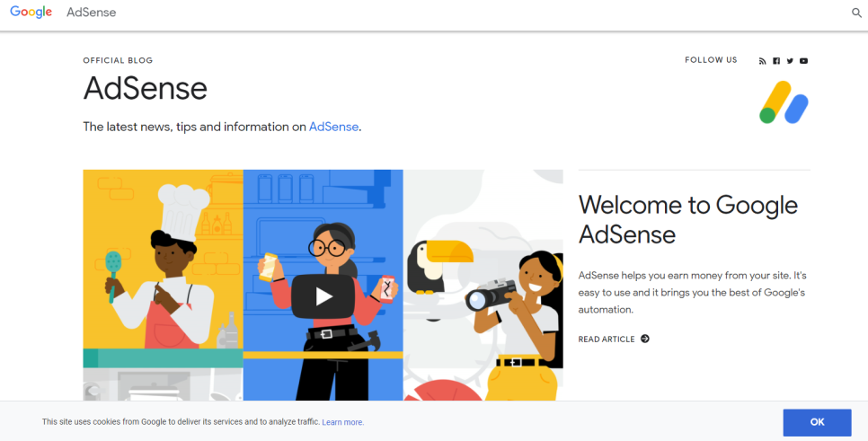Viewport: 868px width, 441px height.
Task: Click the chef illustration panel of video
Action: 163,285
